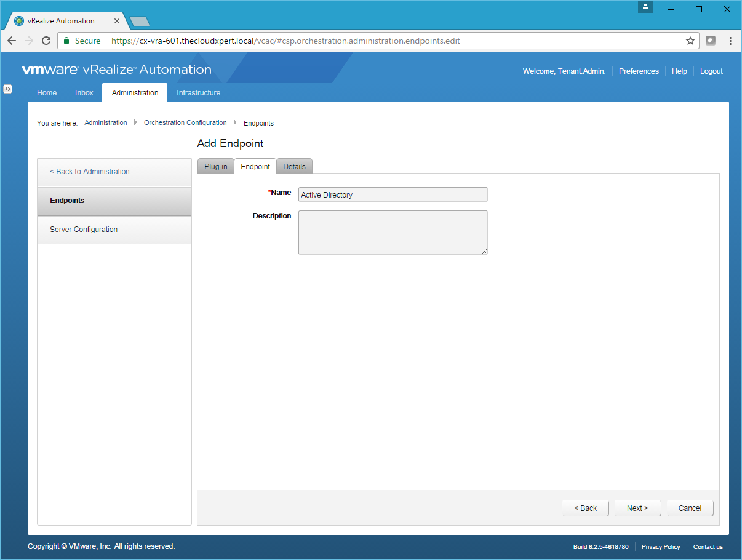Open Chrome three-dot menu
Viewport: 742px width, 560px height.
point(730,41)
